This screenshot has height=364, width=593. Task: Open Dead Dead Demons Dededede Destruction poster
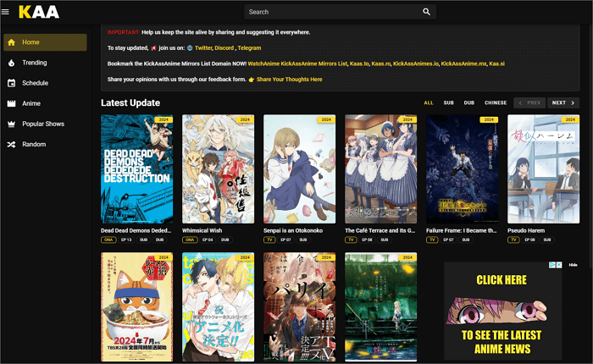tap(136, 168)
